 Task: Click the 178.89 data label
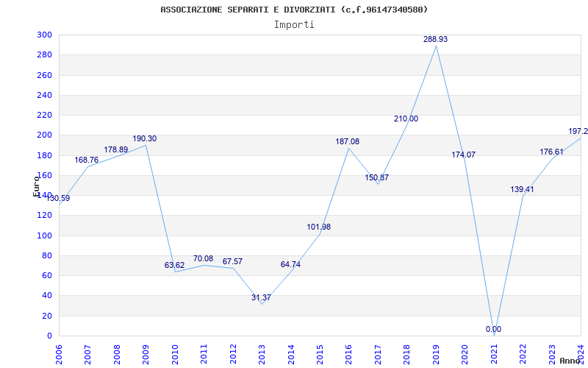pos(116,149)
